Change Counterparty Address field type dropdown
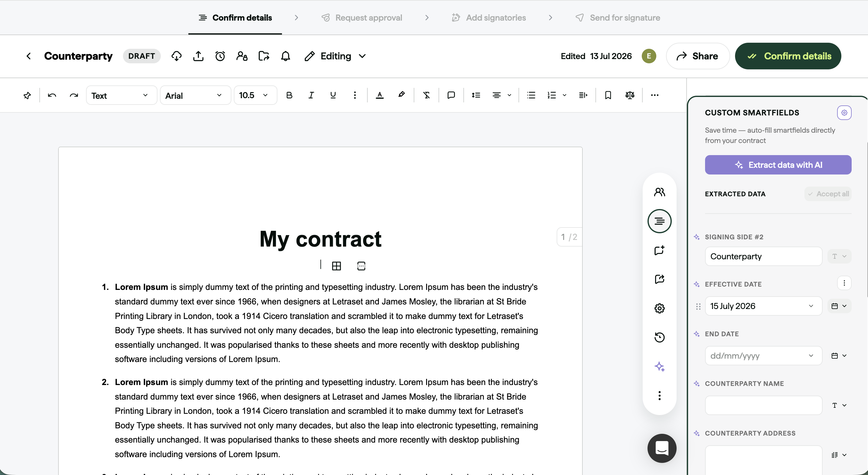This screenshot has width=868, height=475. coord(839,455)
